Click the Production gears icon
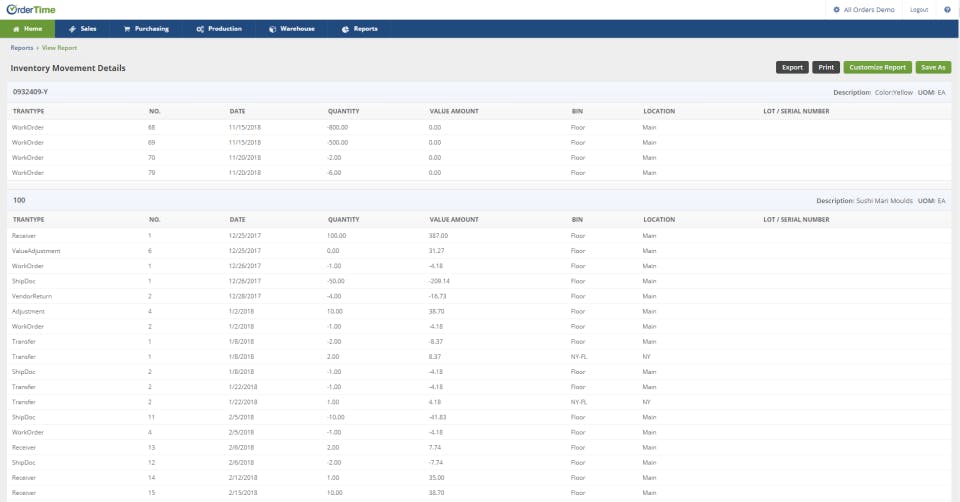960x502 pixels. pos(200,29)
